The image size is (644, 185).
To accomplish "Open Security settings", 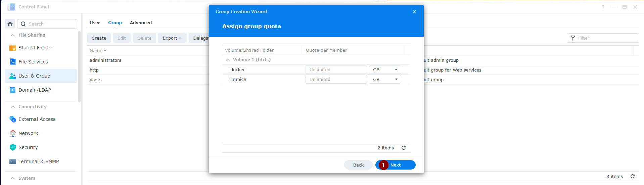I will 28,147.
